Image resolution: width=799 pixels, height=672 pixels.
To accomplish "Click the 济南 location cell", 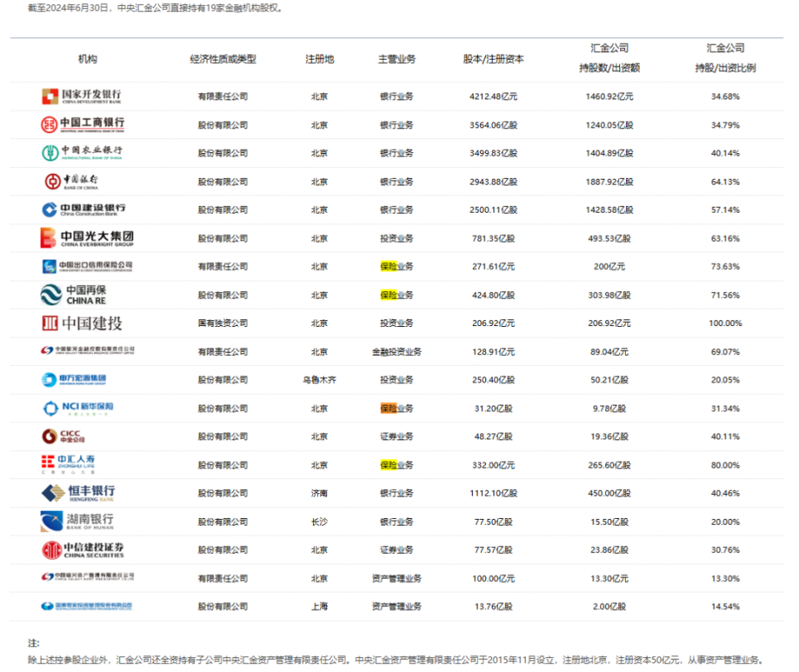I will click(x=320, y=493).
